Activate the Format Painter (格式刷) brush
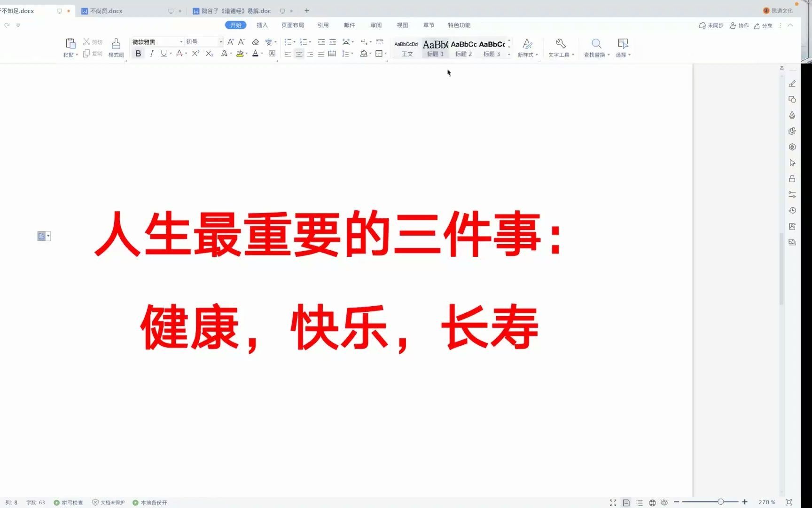 pos(116,44)
